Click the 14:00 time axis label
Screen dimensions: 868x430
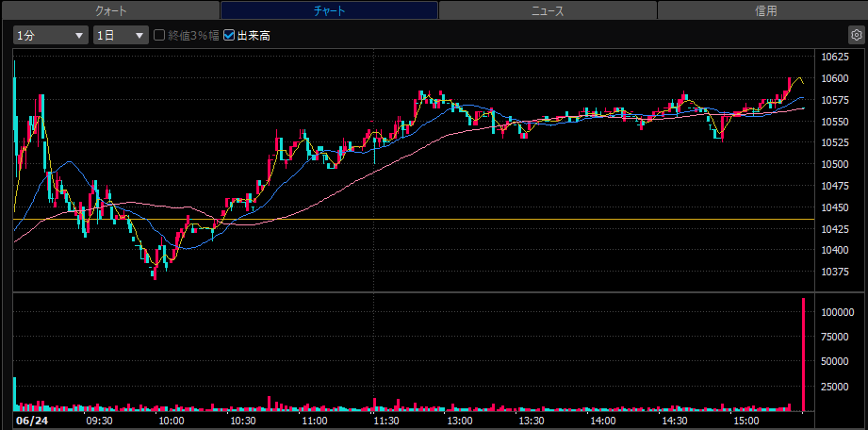602,421
